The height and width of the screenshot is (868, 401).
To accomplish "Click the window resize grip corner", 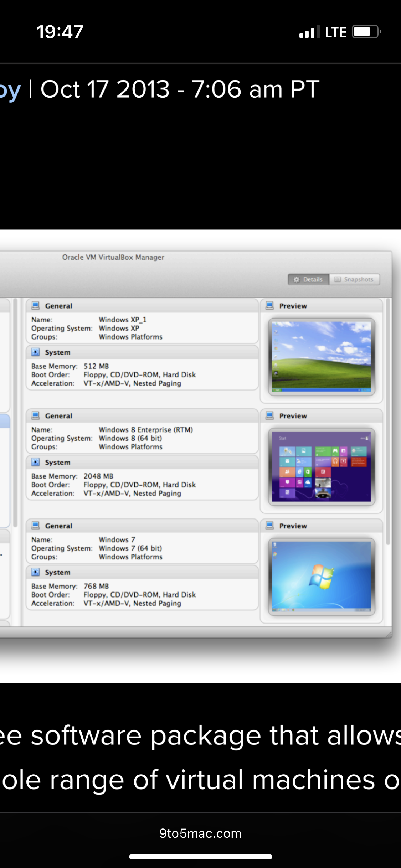I will 388,634.
